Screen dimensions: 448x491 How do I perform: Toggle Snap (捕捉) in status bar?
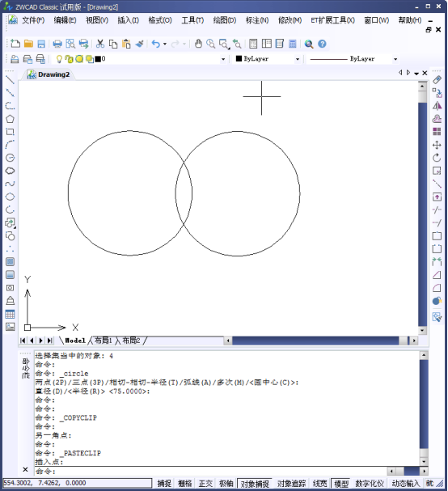[164, 483]
